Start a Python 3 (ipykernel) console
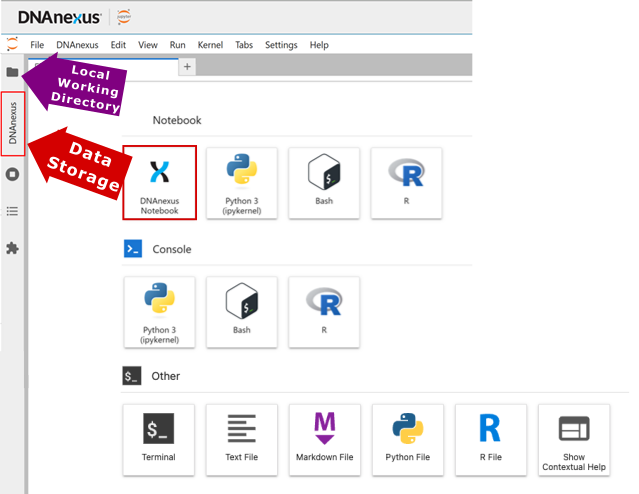 click(x=159, y=312)
